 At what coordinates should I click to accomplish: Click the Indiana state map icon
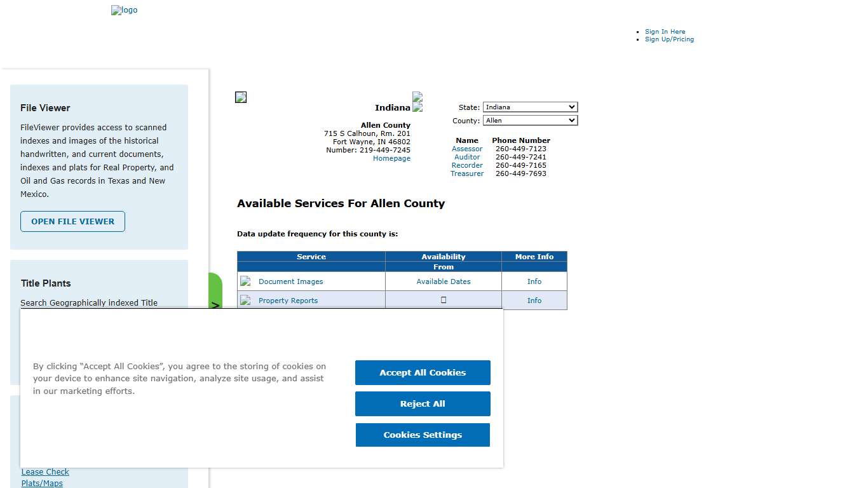pos(417,100)
